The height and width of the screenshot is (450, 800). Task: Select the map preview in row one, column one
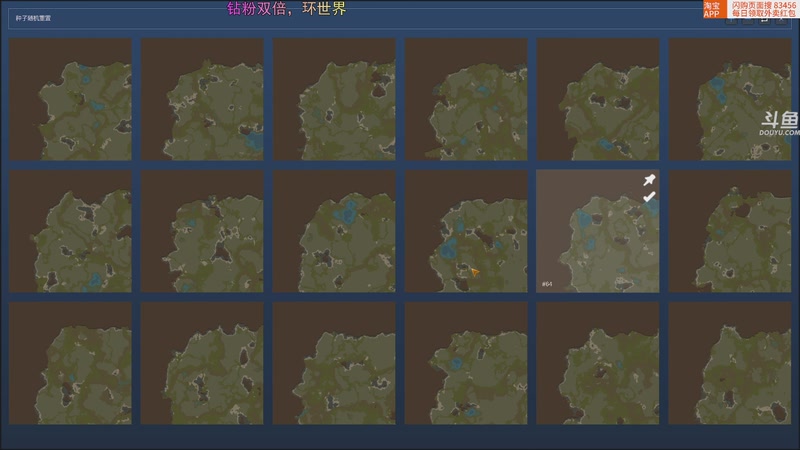pos(70,99)
